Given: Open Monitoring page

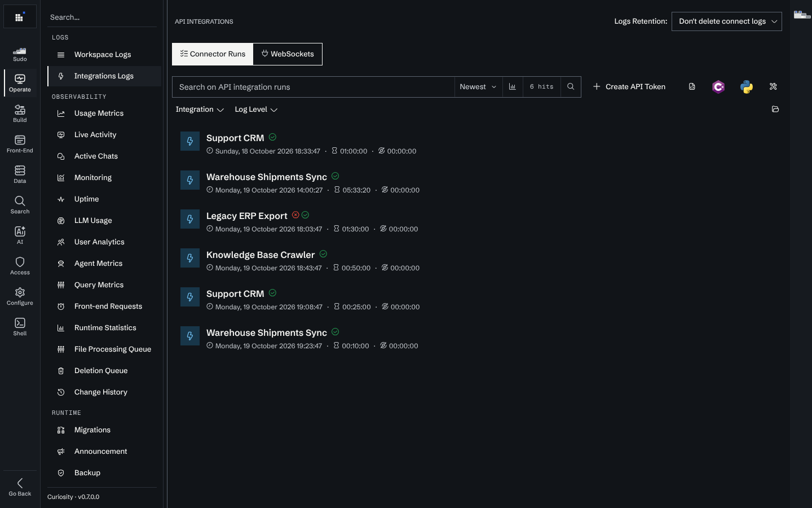Looking at the screenshot, I should pyautogui.click(x=104, y=178).
